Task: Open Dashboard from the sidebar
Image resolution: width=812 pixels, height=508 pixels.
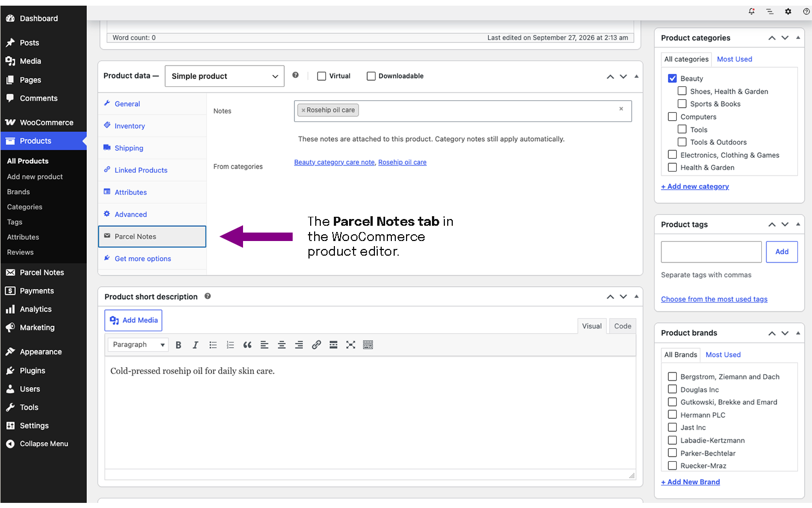Action: point(43,19)
